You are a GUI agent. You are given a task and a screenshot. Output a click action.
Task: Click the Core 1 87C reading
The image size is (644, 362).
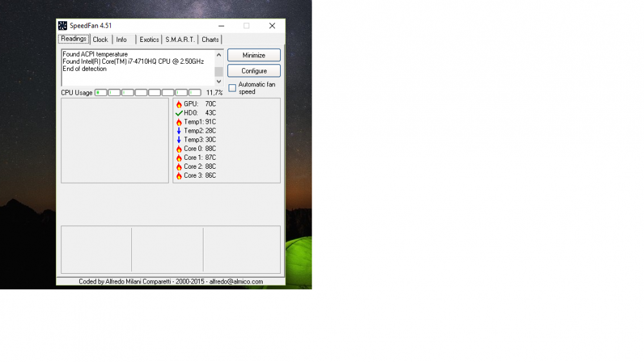click(200, 158)
